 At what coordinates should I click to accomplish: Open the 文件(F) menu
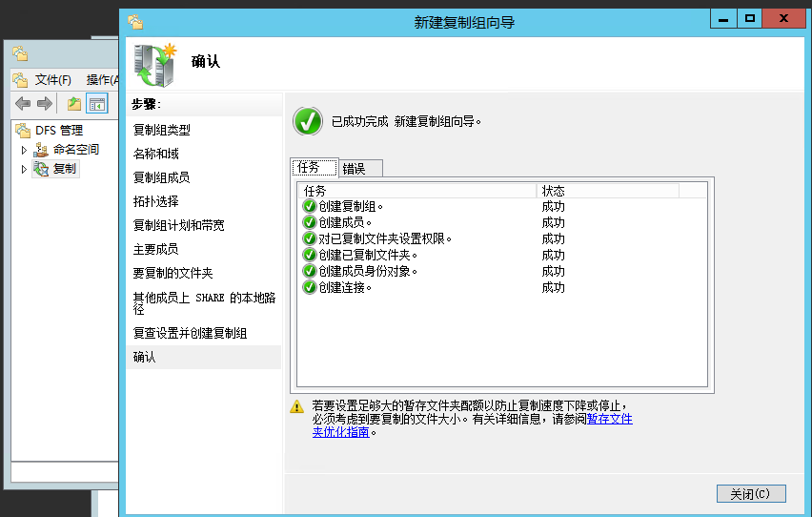click(52, 80)
